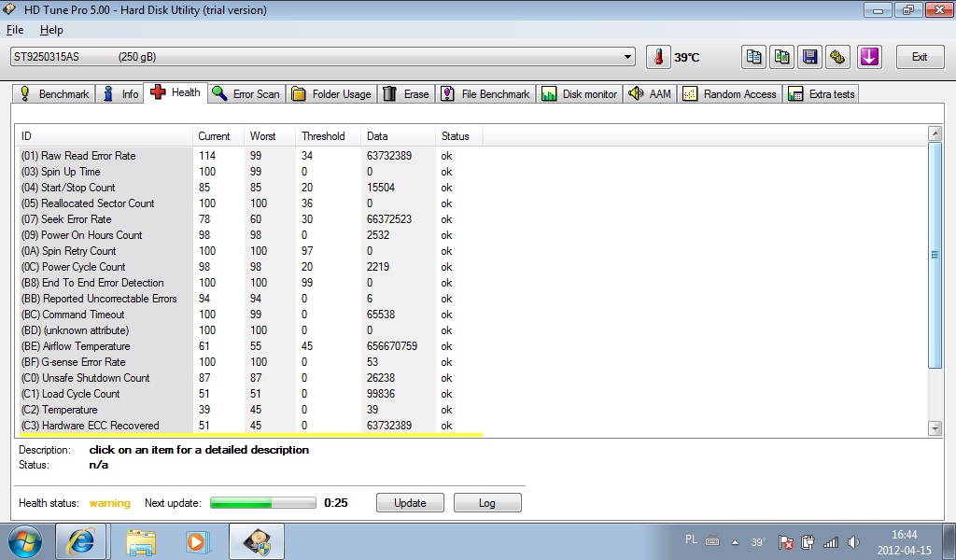The image size is (956, 560).
Task: Launch Internet Explorer from the taskbar
Action: pos(81,541)
